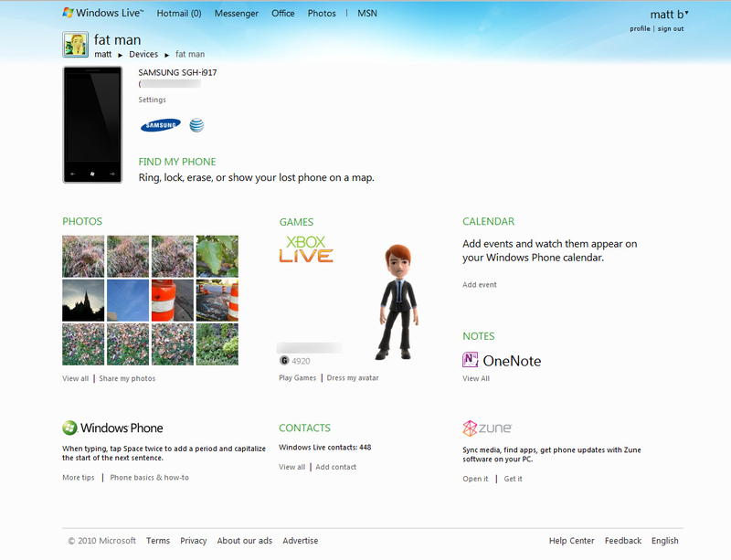The height and width of the screenshot is (560, 731).
Task: Open Photos from the top navigation bar
Action: (x=322, y=14)
